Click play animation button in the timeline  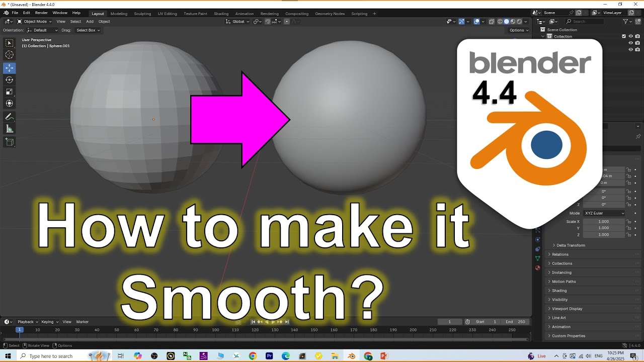click(273, 322)
